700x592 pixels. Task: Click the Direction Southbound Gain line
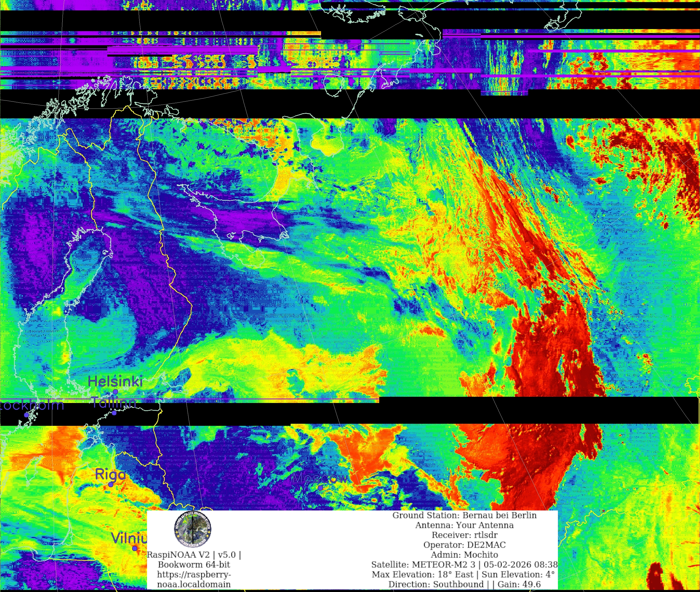coord(464,584)
